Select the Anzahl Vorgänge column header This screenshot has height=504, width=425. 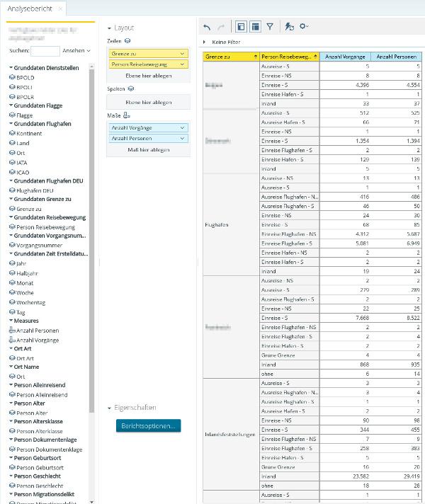click(345, 57)
